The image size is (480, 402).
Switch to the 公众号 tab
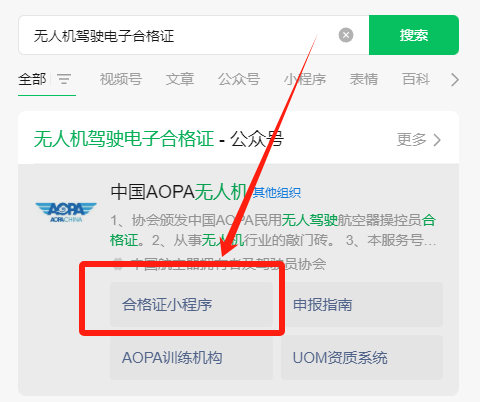pos(239,79)
